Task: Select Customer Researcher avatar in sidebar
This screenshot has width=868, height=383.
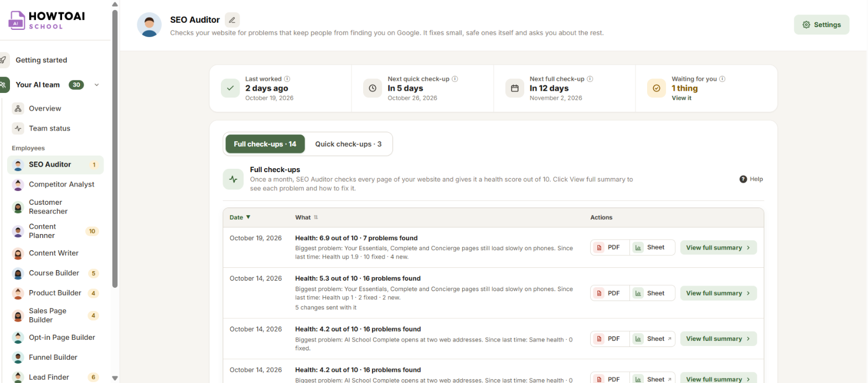Action: [18, 207]
